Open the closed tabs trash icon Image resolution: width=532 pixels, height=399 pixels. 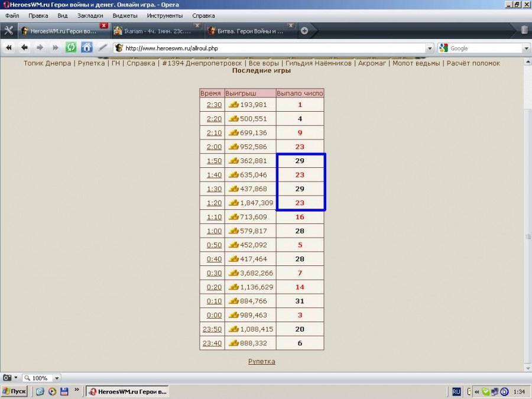[524, 30]
